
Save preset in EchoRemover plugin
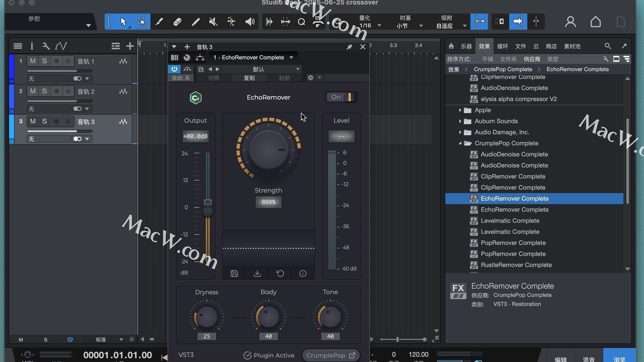tap(234, 274)
